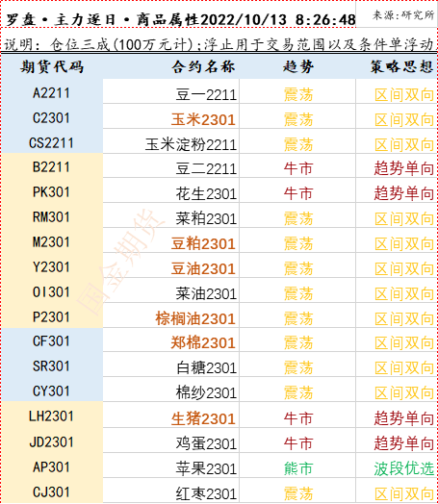Click 区间双向 strategy in the 红枣2301 row
This screenshot has height=504, width=438.
coord(404,494)
